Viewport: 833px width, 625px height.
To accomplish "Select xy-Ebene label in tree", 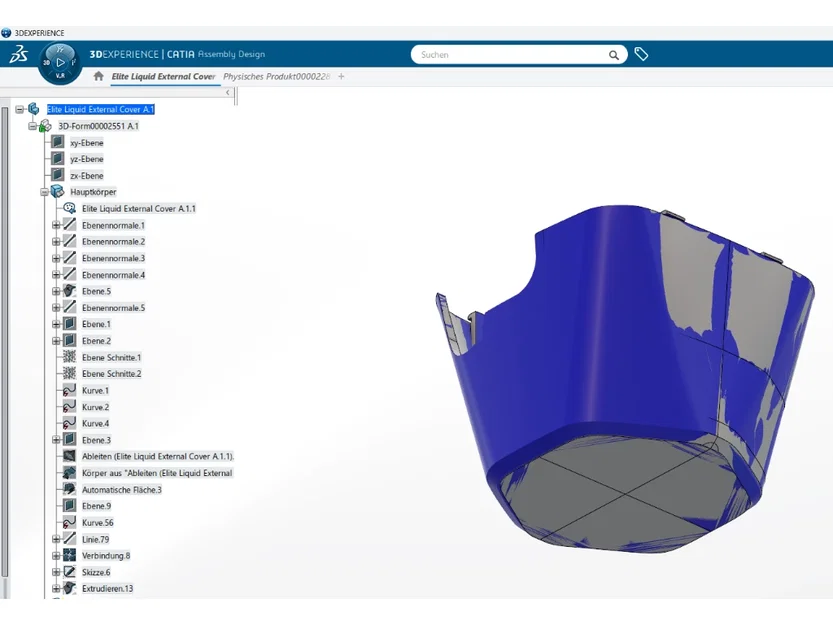I will (x=87, y=142).
